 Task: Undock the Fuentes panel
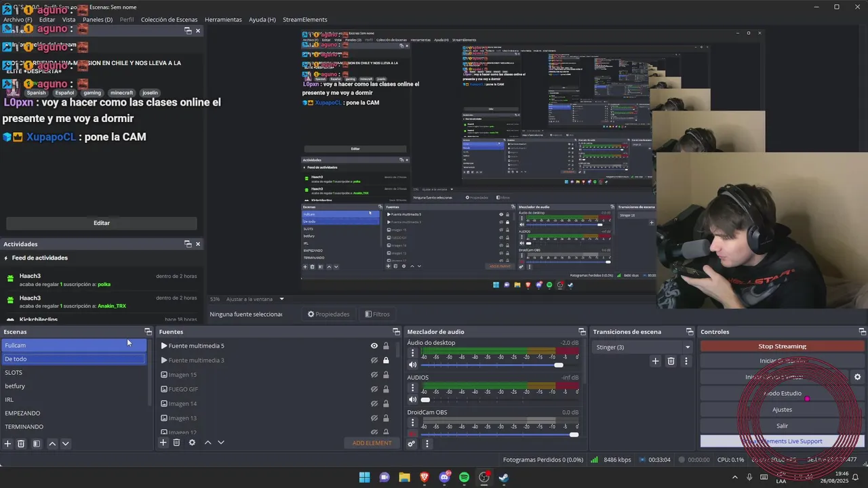(396, 331)
